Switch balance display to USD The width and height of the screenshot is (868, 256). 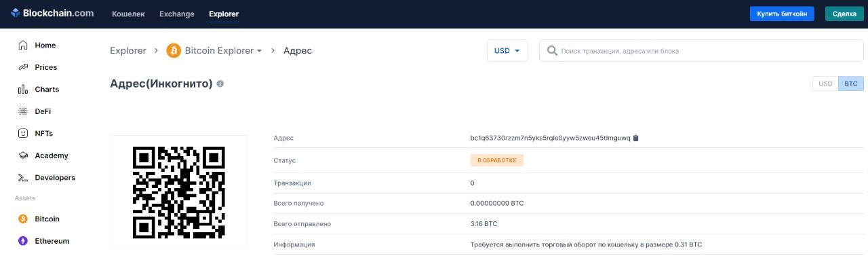pyautogui.click(x=825, y=84)
